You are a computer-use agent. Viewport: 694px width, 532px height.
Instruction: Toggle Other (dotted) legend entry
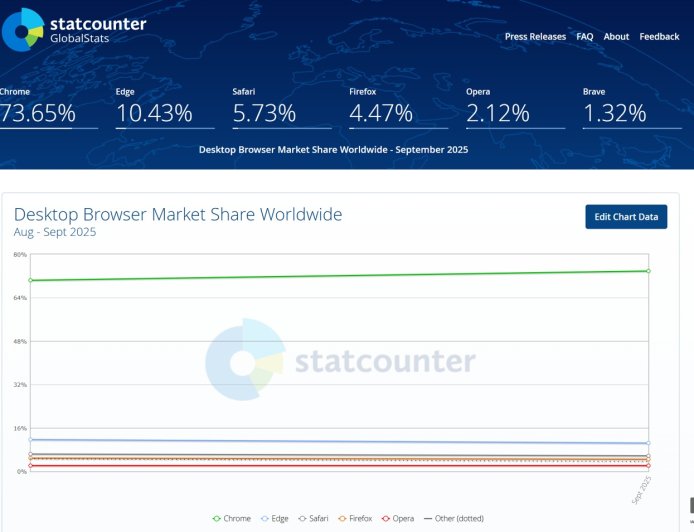(x=454, y=518)
